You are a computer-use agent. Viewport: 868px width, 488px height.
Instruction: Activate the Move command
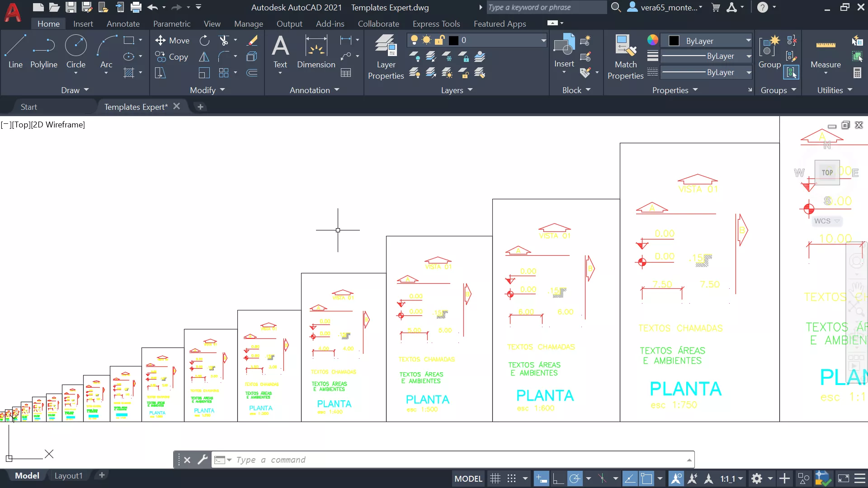pos(172,41)
